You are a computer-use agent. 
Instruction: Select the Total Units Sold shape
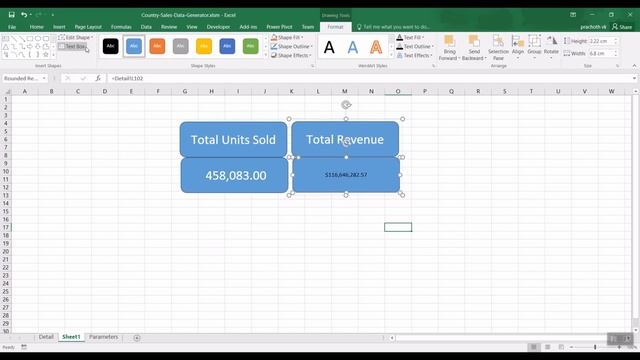tap(233, 140)
